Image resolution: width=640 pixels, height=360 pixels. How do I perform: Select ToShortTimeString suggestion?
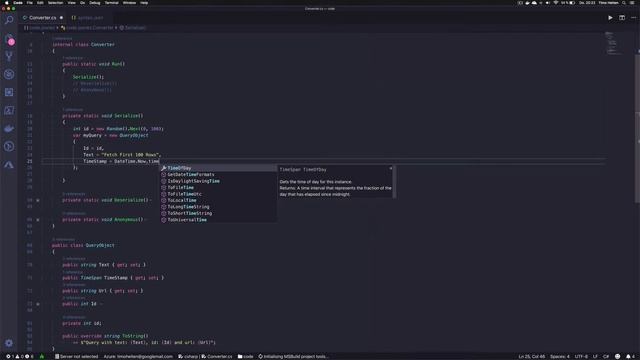click(x=218, y=213)
